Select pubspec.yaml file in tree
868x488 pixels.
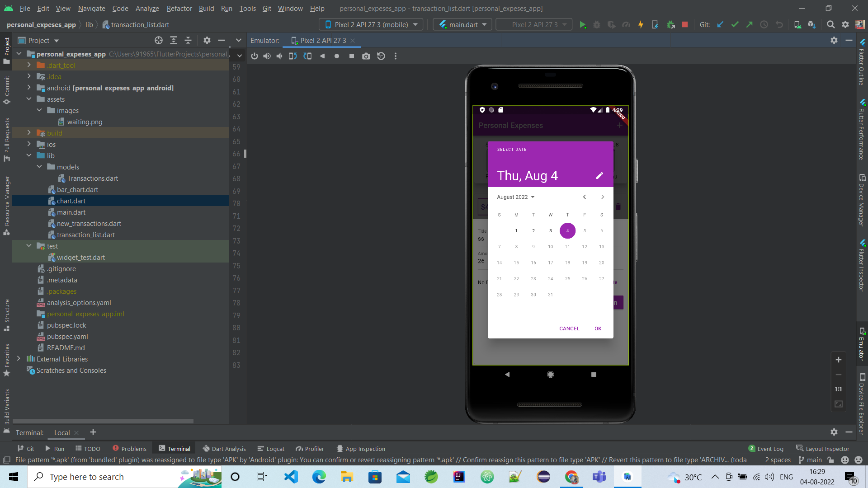point(67,336)
